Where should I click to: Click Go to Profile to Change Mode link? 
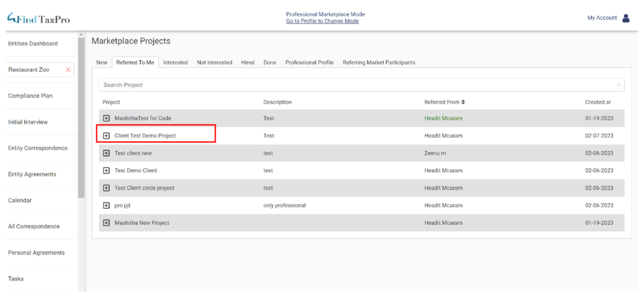[x=323, y=21]
